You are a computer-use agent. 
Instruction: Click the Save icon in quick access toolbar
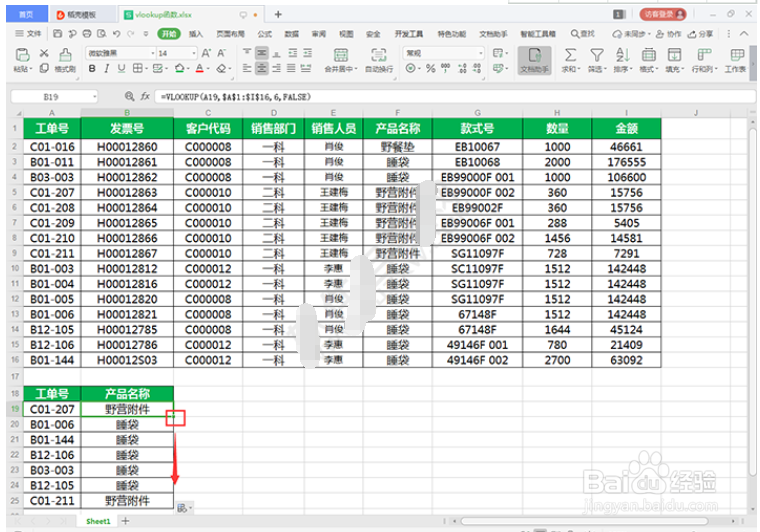point(58,33)
